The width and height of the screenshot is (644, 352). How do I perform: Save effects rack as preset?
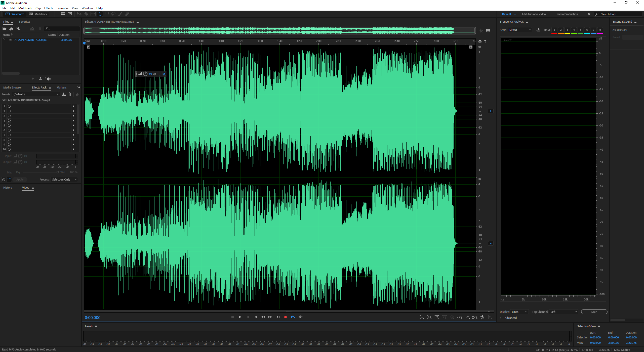click(x=64, y=94)
